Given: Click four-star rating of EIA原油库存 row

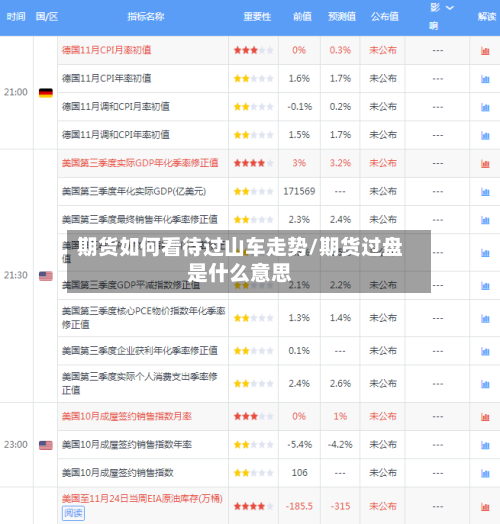Looking at the screenshot, I should coord(253,507).
